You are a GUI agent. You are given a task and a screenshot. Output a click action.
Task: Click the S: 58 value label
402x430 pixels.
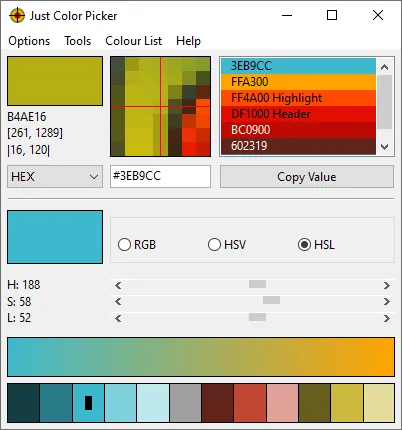tap(19, 302)
